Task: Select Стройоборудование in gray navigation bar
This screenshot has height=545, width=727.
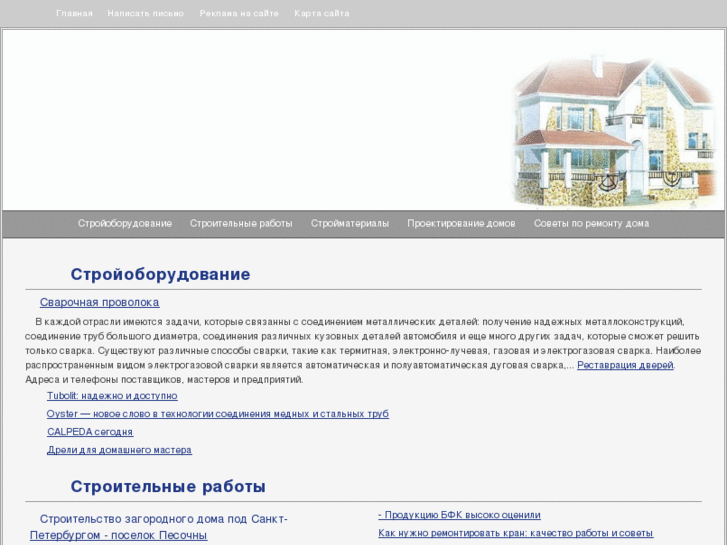Action: pos(125,224)
